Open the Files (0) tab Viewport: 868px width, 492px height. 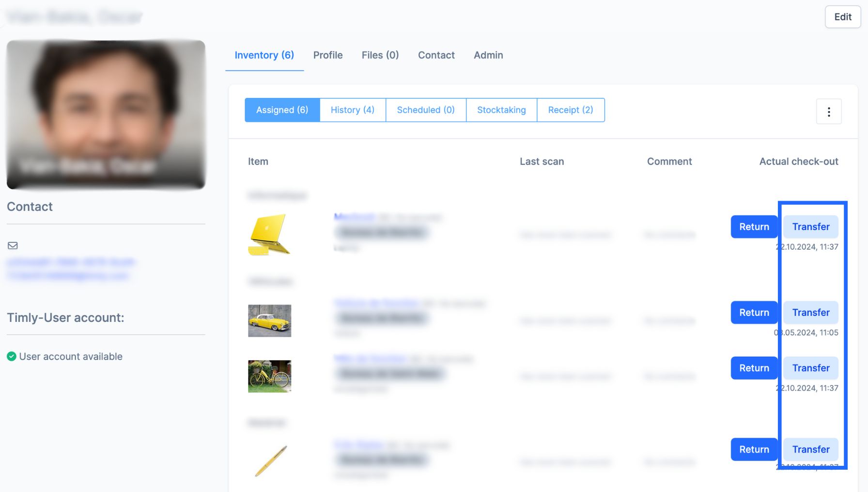tap(380, 55)
